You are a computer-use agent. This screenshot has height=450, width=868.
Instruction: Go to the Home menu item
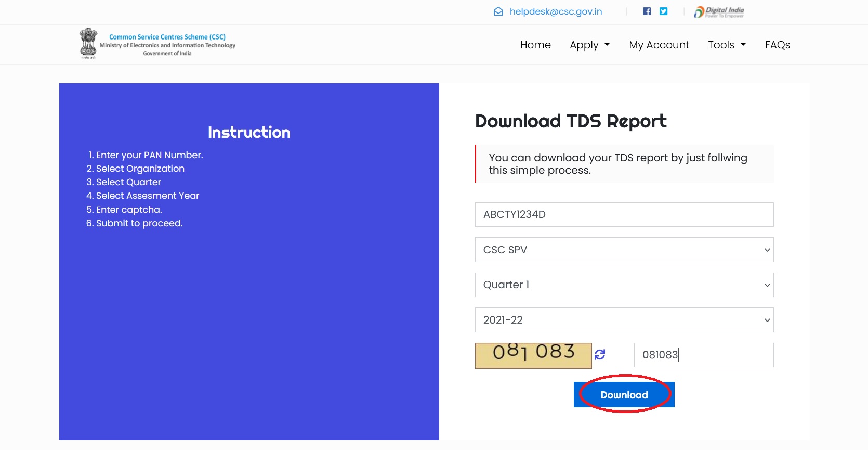coord(535,45)
